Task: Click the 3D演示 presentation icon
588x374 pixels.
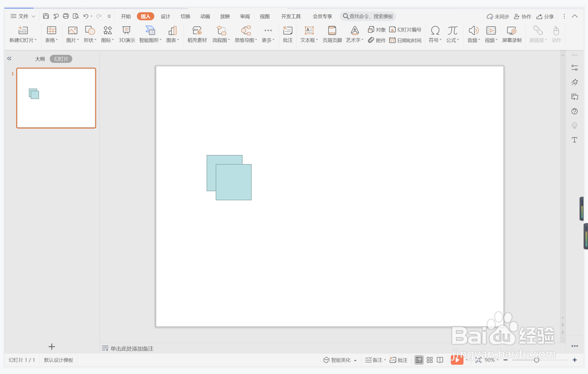Action: [127, 34]
